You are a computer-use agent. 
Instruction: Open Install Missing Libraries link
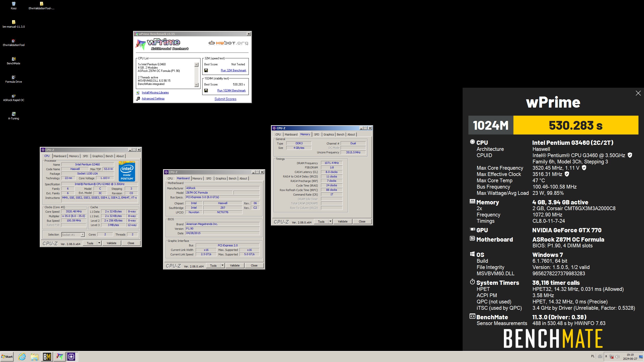155,93
